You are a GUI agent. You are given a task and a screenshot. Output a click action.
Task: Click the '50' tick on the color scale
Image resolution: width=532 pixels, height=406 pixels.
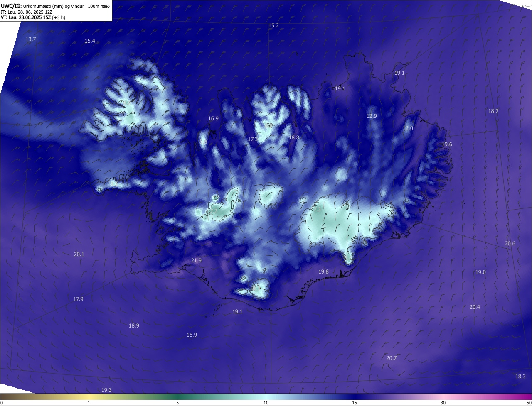[x=529, y=403]
